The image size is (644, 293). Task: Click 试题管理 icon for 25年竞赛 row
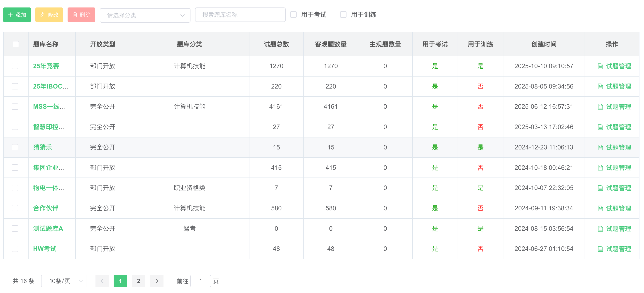pos(600,66)
